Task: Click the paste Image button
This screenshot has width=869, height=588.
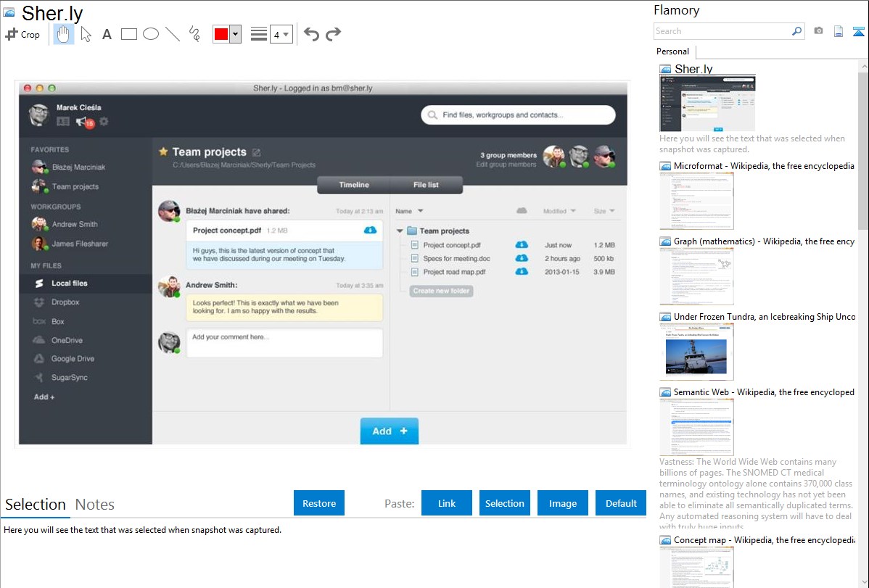Action: click(562, 503)
